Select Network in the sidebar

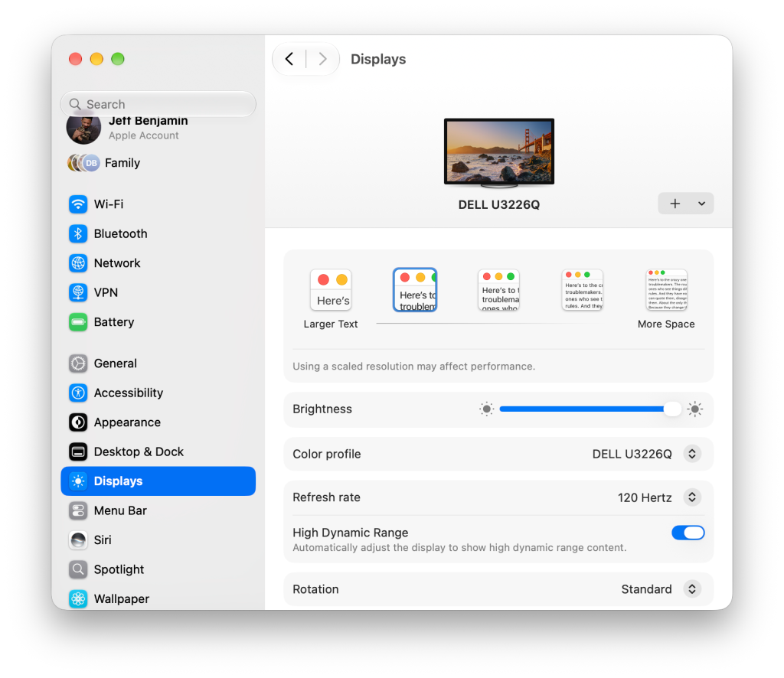coord(158,263)
